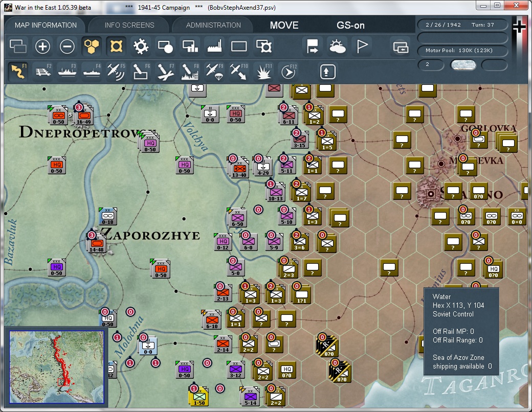The width and height of the screenshot is (532, 412).
Task: Collapse toolbar with the window arrow icon
Action: pyautogui.click(x=401, y=47)
